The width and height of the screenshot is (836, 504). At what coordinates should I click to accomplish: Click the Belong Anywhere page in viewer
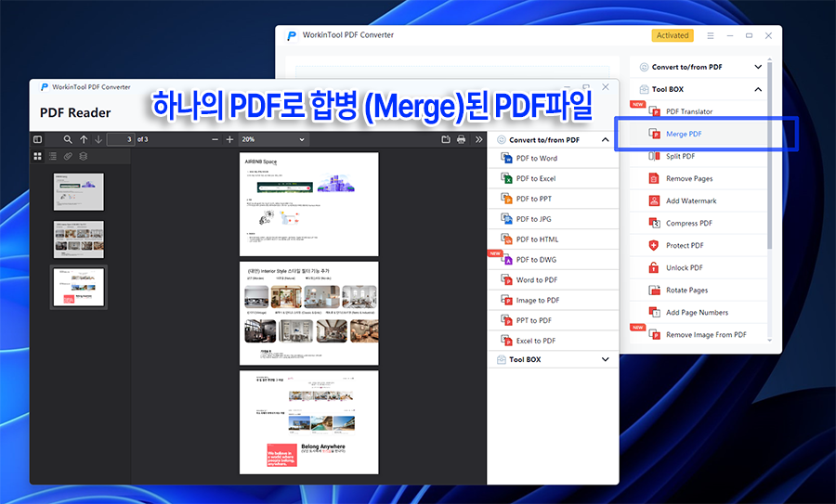[x=309, y=422]
